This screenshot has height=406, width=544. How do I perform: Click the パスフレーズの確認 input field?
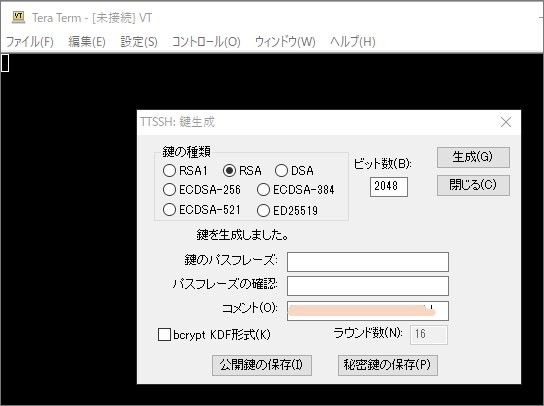coord(368,286)
